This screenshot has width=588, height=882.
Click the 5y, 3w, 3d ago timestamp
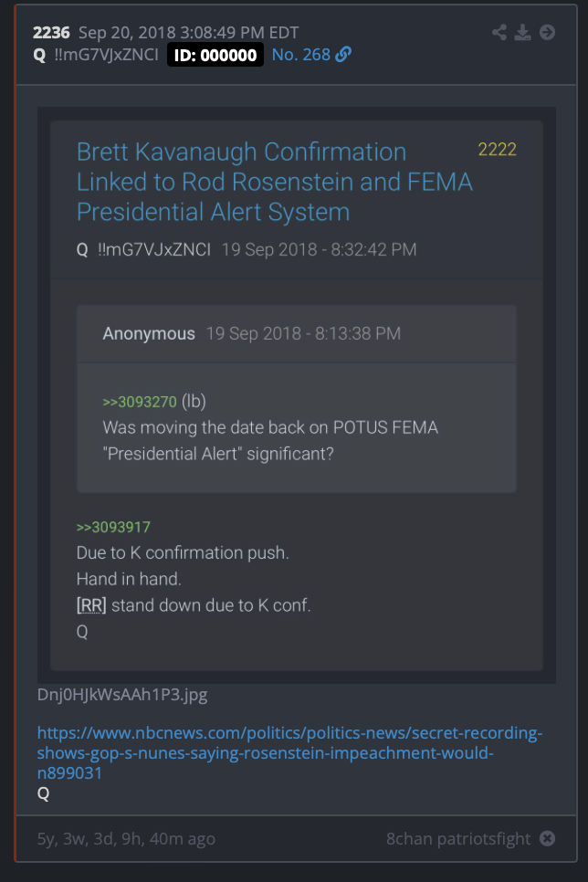(126, 839)
